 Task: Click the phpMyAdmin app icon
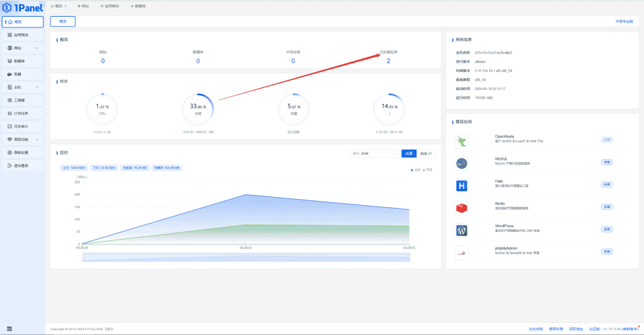(x=462, y=253)
